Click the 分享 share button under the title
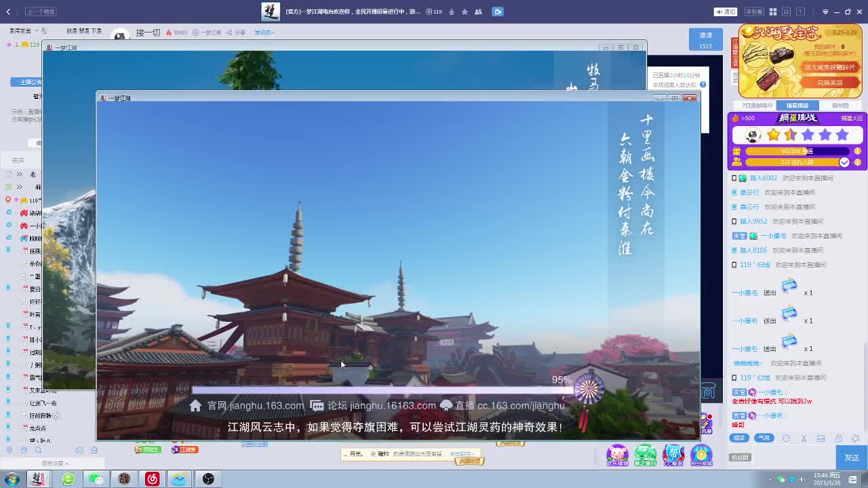Image resolution: width=868 pixels, height=488 pixels. coord(235,33)
